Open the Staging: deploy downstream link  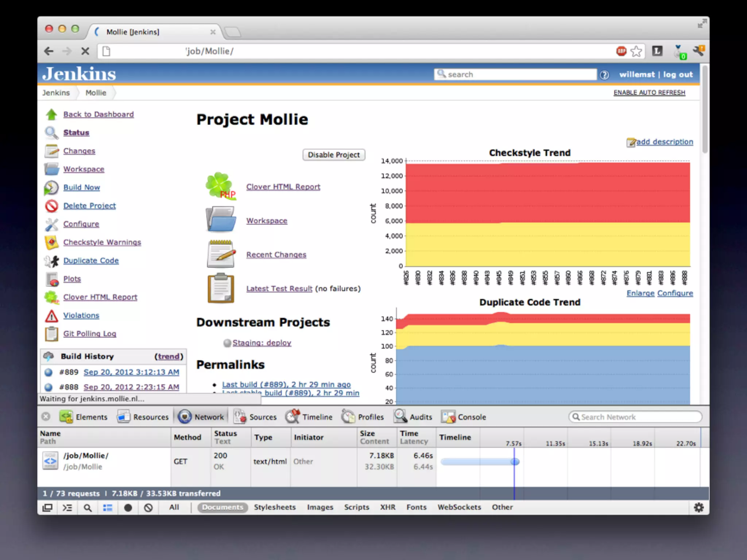(x=262, y=343)
